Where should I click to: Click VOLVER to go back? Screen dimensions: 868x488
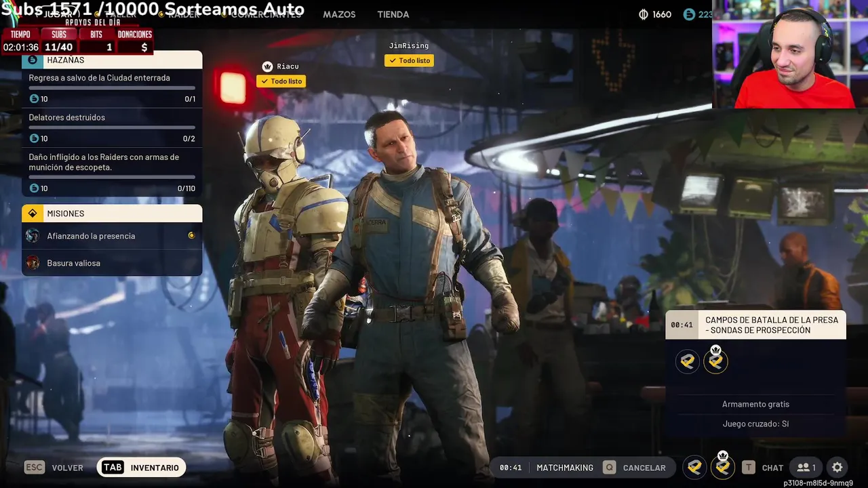click(x=68, y=468)
